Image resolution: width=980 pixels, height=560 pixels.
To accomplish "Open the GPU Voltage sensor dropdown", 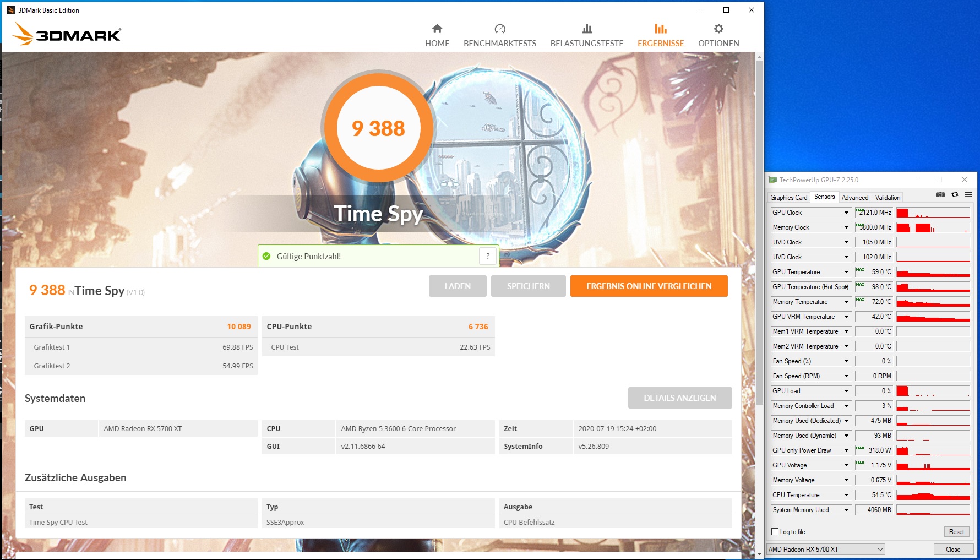I will point(846,465).
